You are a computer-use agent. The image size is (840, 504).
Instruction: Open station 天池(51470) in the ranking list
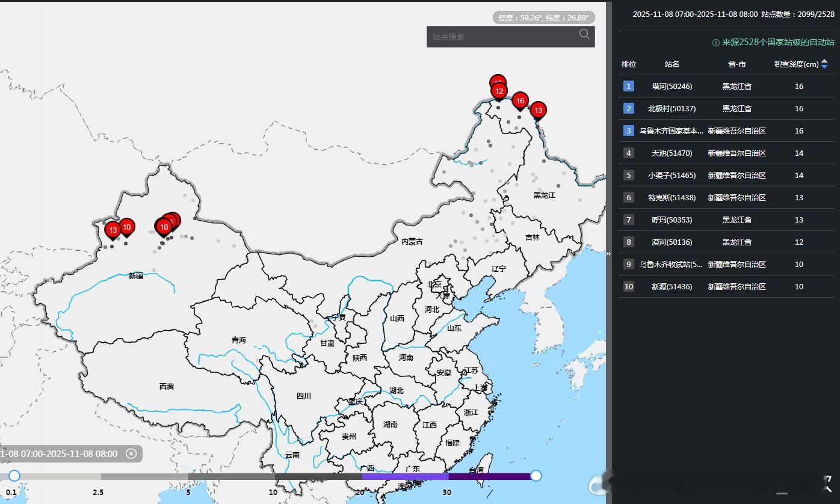click(672, 153)
